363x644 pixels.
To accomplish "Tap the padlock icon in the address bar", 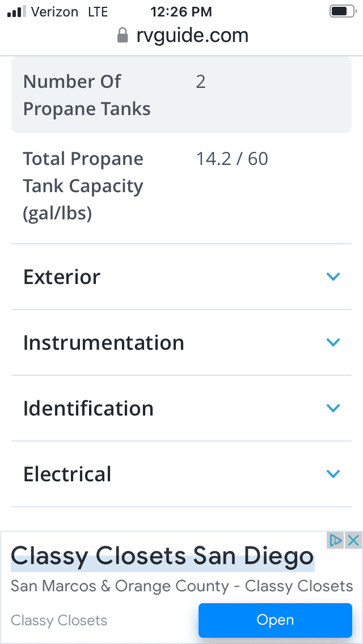I will (123, 35).
